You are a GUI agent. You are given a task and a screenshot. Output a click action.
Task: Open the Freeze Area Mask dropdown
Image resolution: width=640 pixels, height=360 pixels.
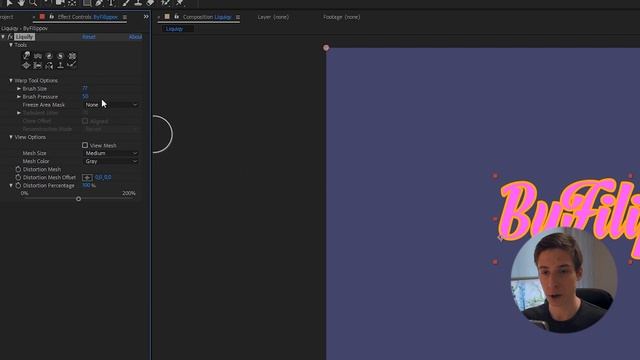pyautogui.click(x=111, y=105)
